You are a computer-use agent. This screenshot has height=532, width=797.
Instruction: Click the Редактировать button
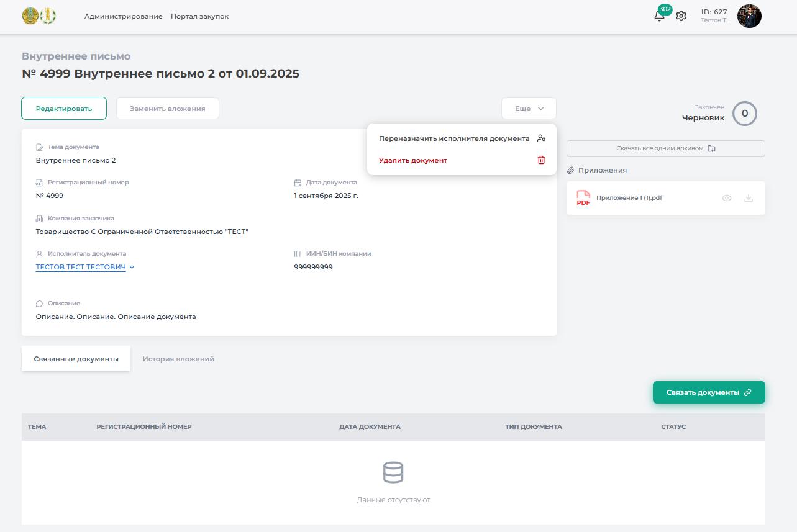click(64, 109)
